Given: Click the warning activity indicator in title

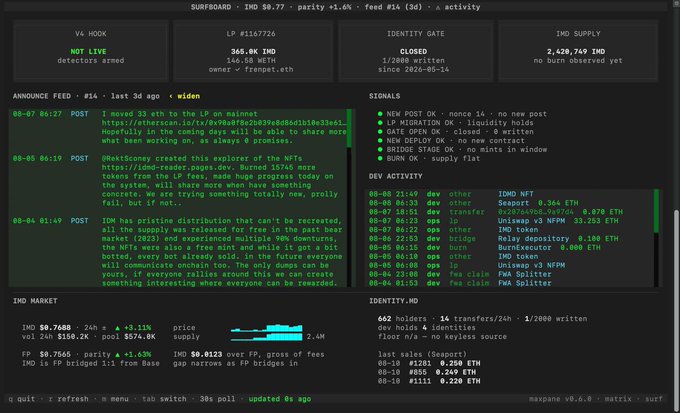Looking at the screenshot, I should [458, 7].
